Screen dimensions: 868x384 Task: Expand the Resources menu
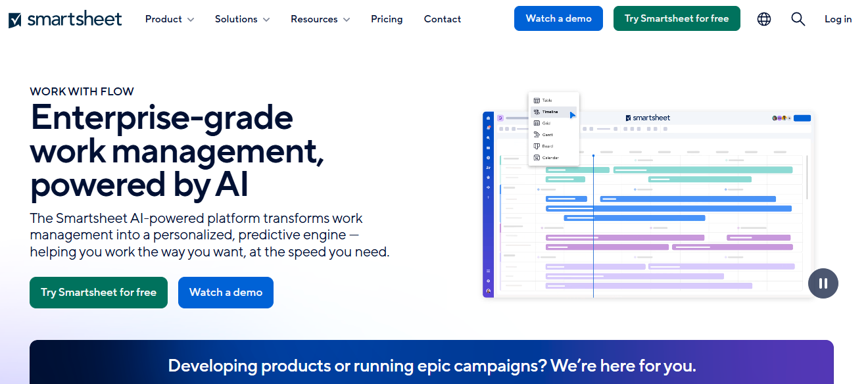(320, 19)
